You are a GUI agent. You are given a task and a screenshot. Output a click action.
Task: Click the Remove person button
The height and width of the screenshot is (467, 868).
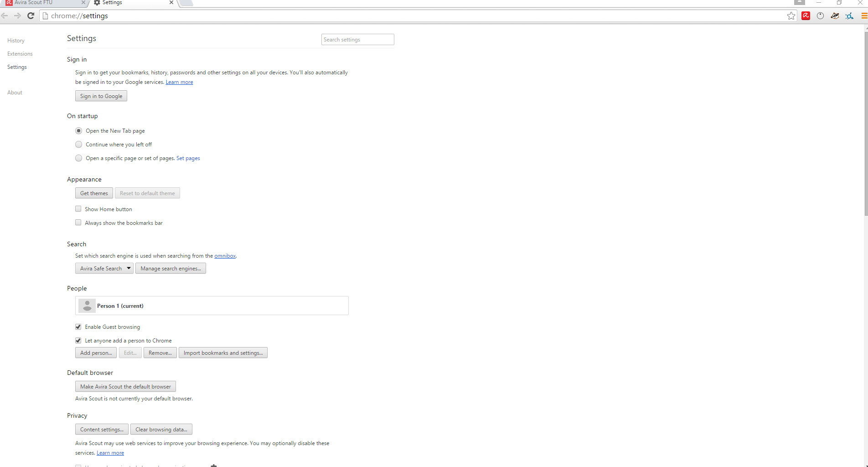[x=160, y=353]
